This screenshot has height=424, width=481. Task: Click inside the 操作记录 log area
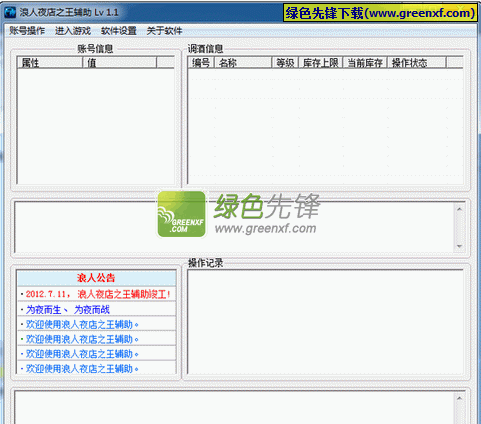(x=325, y=322)
